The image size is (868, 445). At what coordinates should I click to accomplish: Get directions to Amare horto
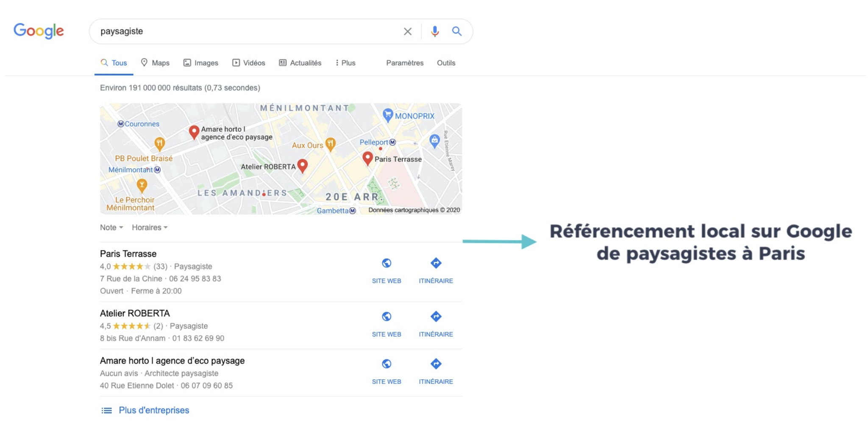tap(436, 364)
